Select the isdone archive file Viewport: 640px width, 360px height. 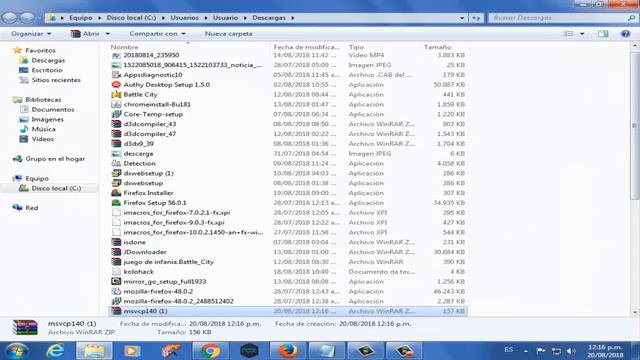click(x=134, y=242)
